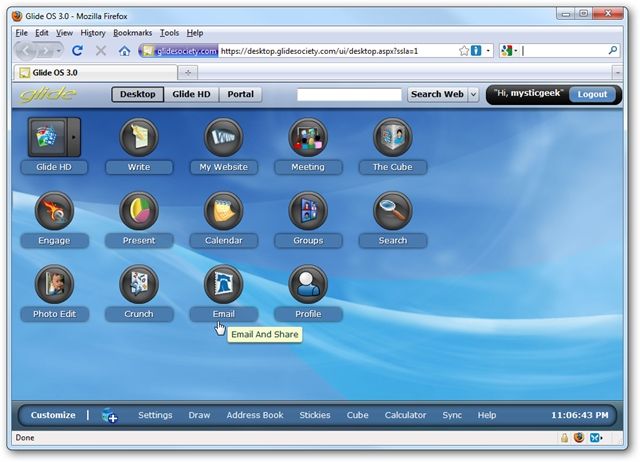Click the browser search magnifier icon

point(613,50)
